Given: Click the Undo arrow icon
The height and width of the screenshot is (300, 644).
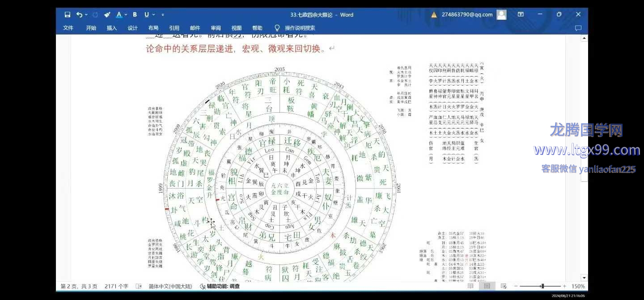Looking at the screenshot, I should tap(79, 15).
